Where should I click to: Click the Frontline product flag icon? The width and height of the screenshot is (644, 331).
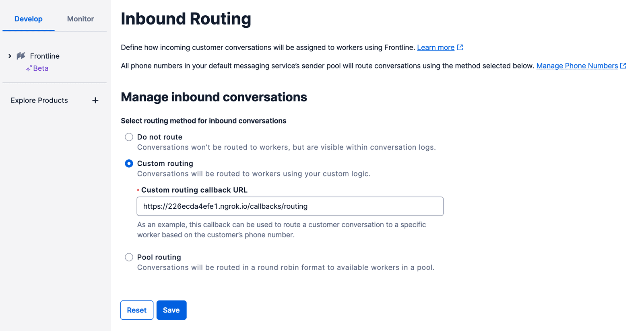(x=21, y=56)
